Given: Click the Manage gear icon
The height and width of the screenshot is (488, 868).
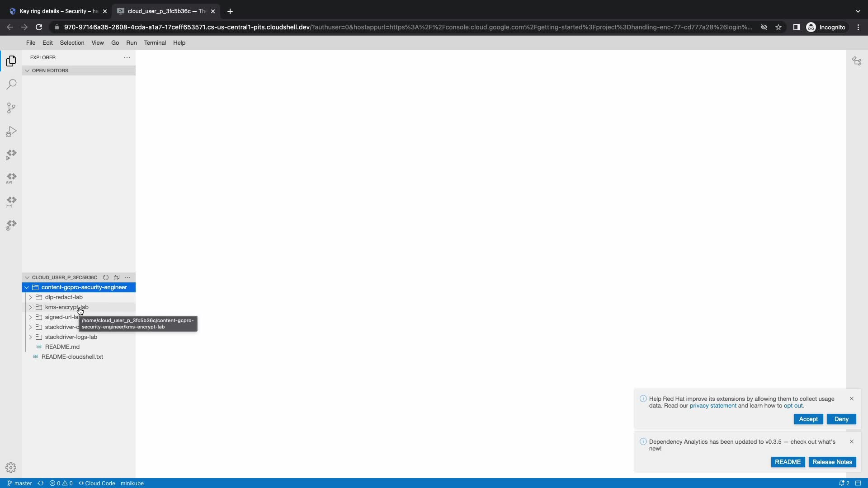Looking at the screenshot, I should (x=11, y=468).
